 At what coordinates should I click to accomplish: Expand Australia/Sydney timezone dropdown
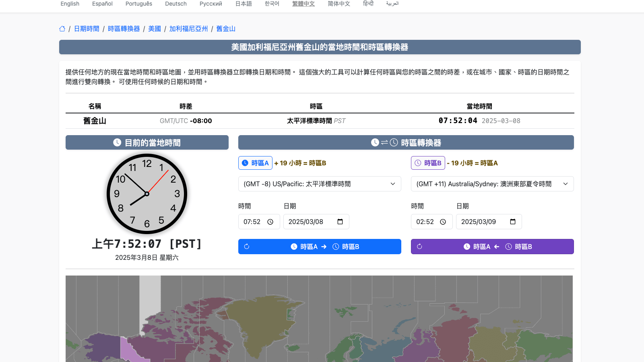point(492,184)
